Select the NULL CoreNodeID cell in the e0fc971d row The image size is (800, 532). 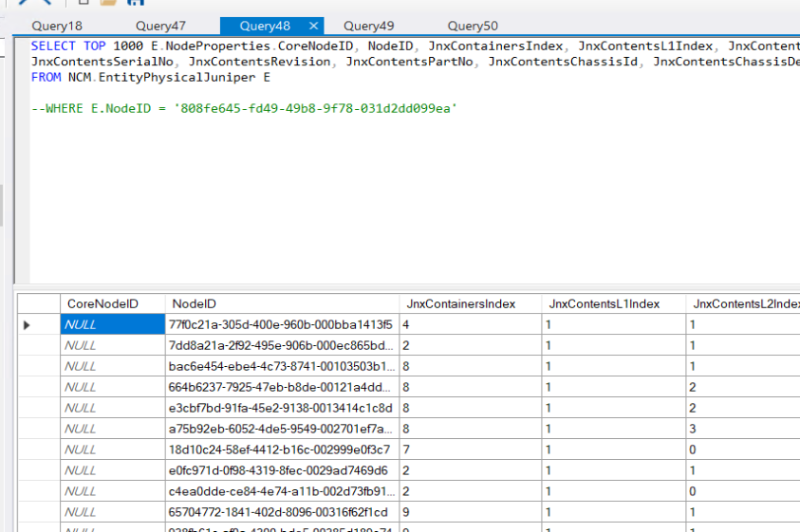coord(113,470)
